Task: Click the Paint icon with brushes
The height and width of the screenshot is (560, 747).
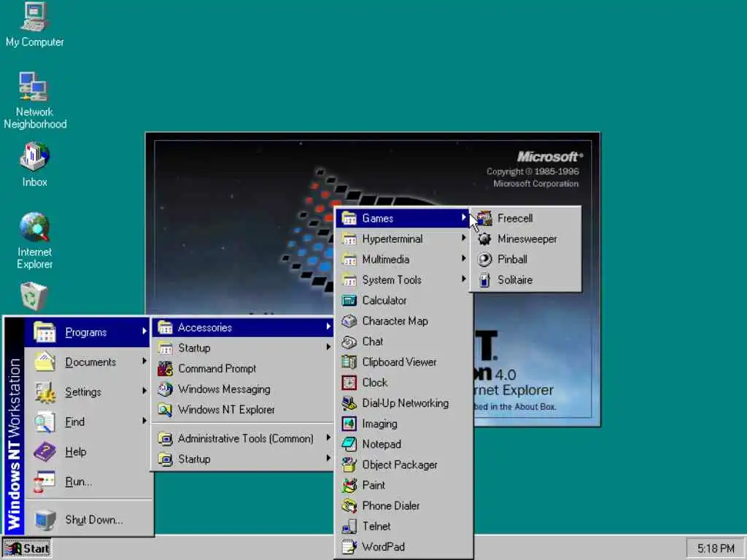Action: pos(349,485)
